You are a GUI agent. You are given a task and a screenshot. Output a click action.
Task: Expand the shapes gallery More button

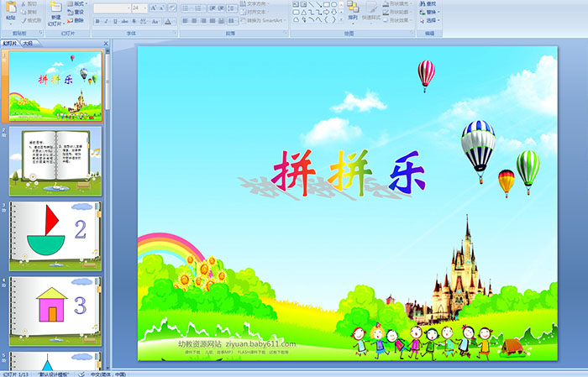[x=341, y=20]
